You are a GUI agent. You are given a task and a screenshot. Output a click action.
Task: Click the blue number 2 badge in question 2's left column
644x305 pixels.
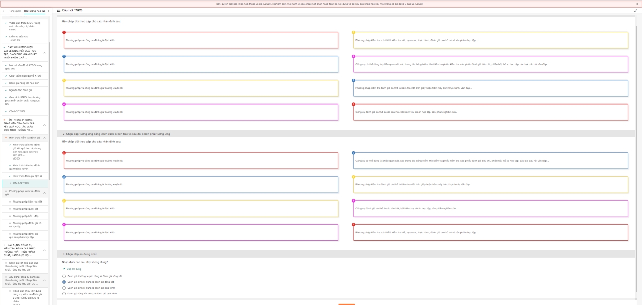64,177
